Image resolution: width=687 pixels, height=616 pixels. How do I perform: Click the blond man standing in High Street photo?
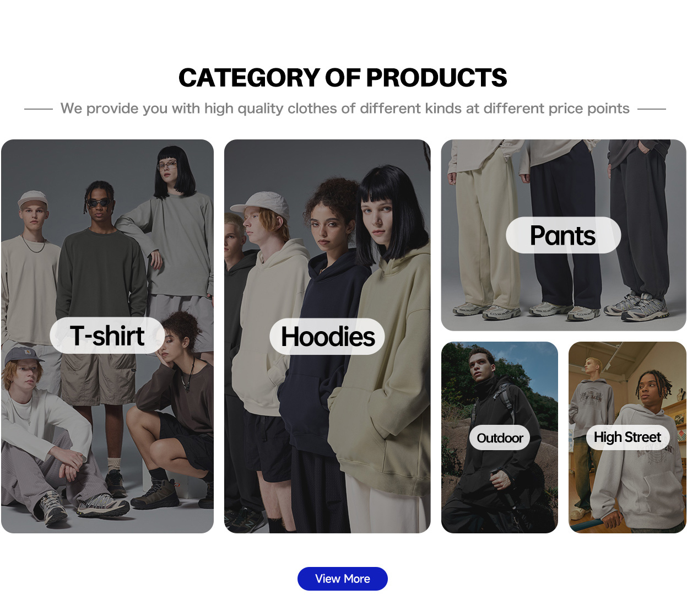(x=591, y=430)
